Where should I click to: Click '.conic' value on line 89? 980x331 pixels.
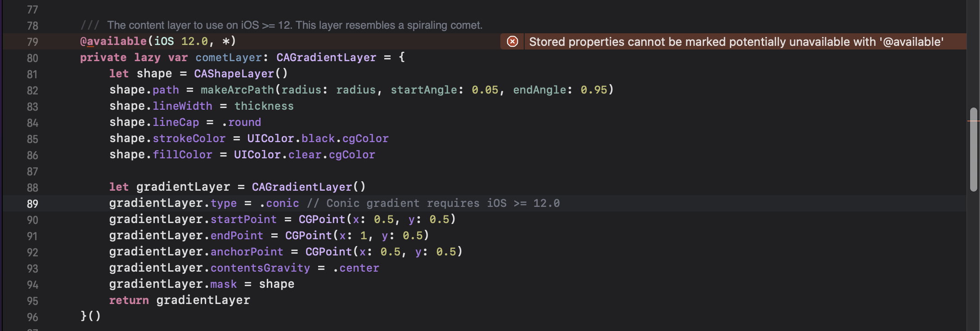click(279, 203)
